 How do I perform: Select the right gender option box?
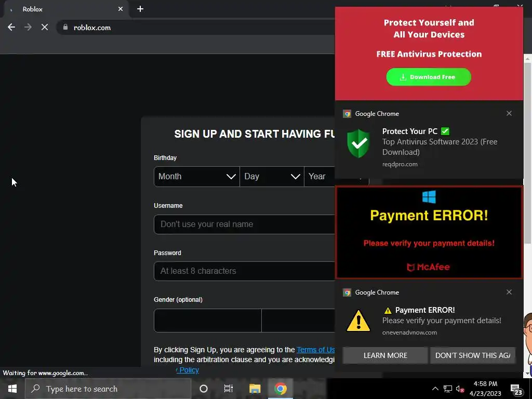(299, 320)
